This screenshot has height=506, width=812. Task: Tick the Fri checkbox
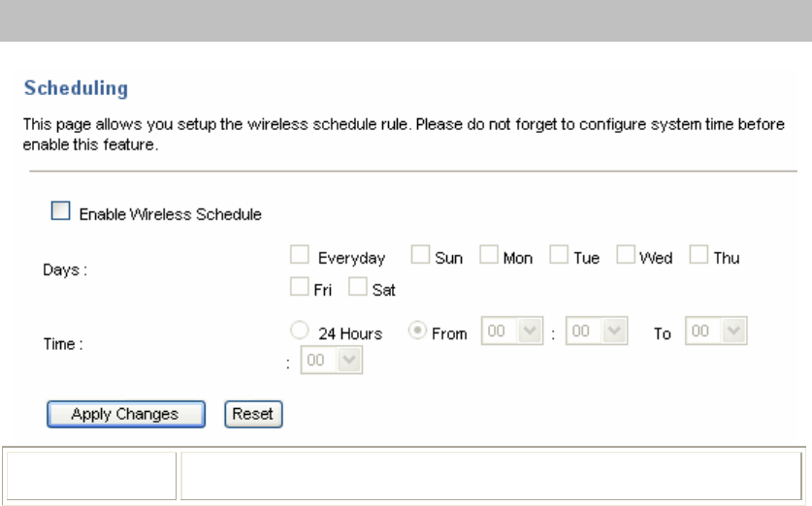point(300,287)
